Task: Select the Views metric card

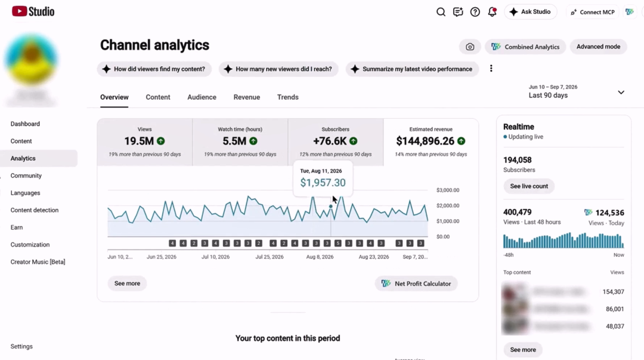Action: click(x=144, y=142)
